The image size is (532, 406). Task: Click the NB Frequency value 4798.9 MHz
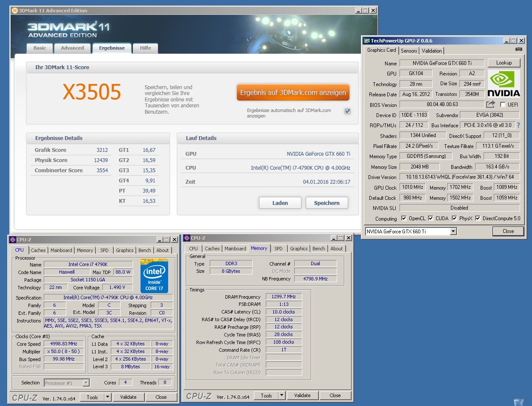click(x=315, y=279)
